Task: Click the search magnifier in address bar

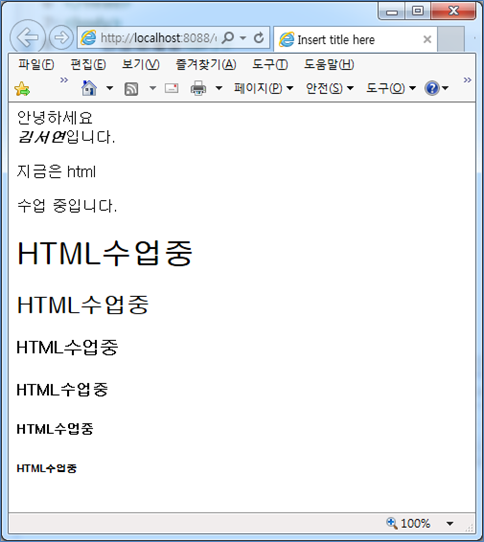Action: click(228, 37)
